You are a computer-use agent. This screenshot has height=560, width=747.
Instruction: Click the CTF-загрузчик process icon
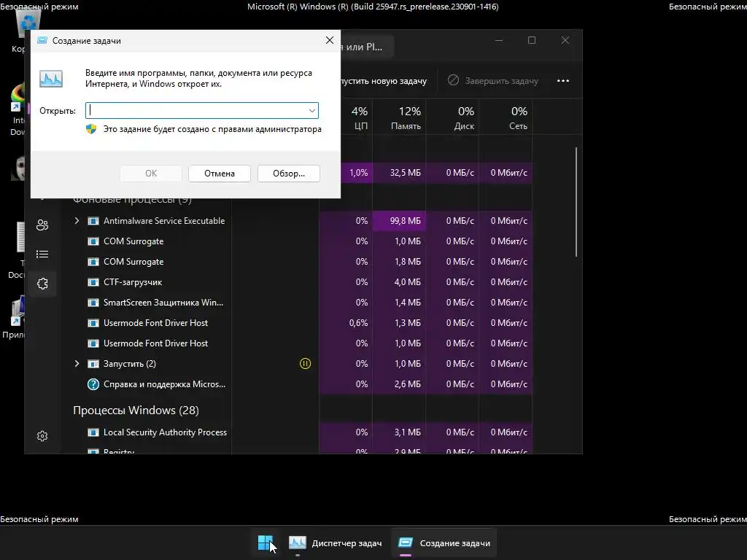click(x=93, y=282)
